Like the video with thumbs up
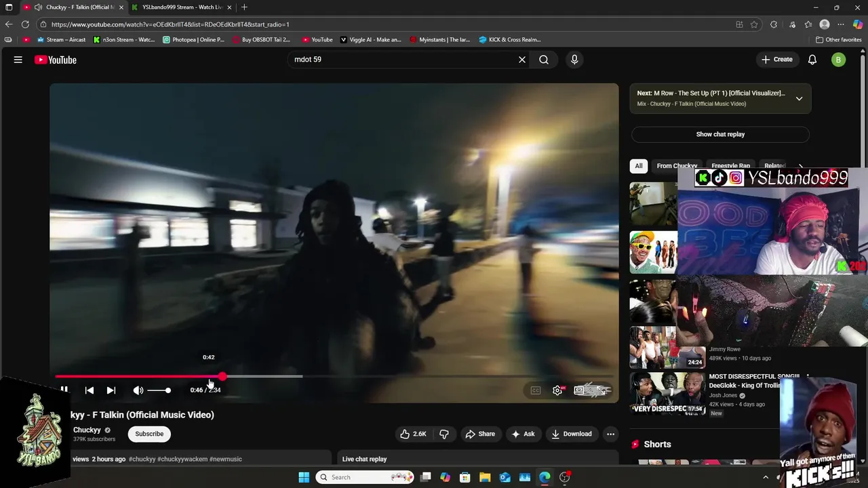The width and height of the screenshot is (868, 488). (x=414, y=434)
